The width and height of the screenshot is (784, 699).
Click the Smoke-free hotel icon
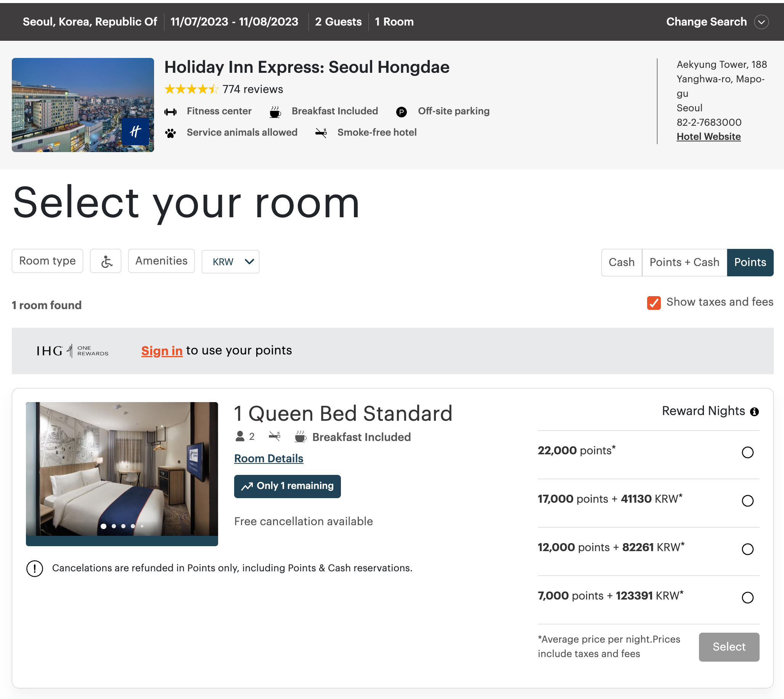coord(321,133)
